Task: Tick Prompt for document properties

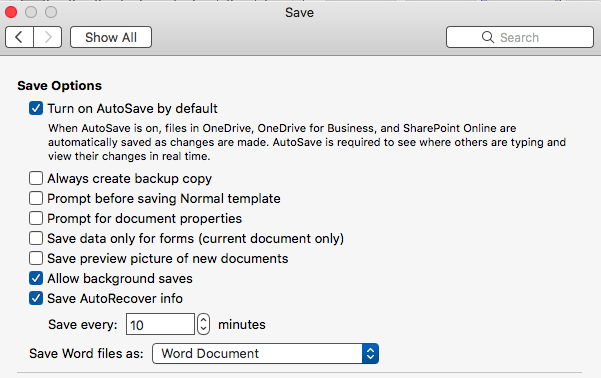Action: [x=36, y=218]
